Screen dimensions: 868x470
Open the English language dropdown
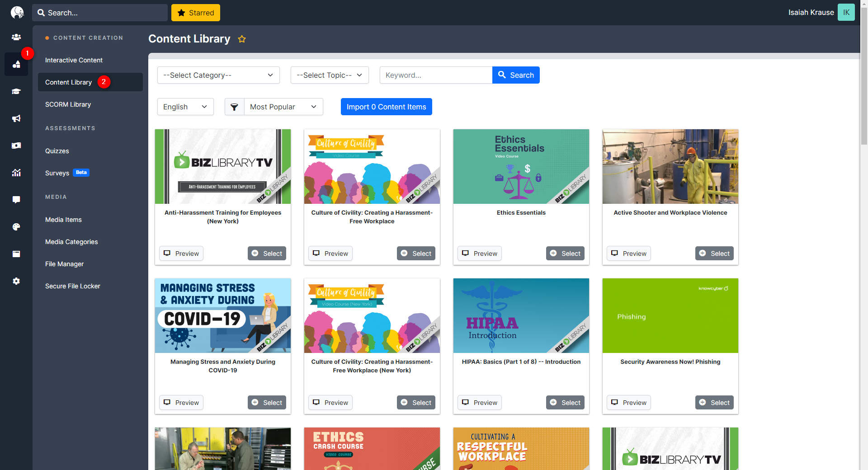click(185, 107)
